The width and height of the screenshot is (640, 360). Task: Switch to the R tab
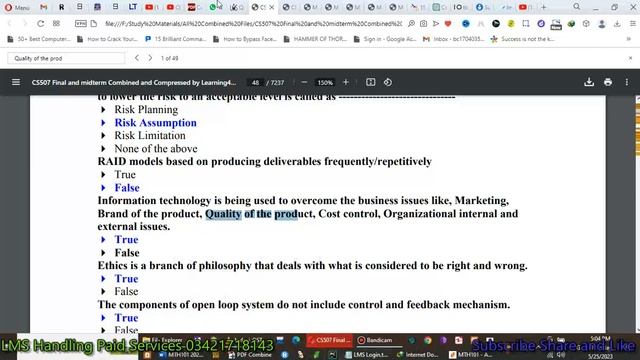point(62,7)
